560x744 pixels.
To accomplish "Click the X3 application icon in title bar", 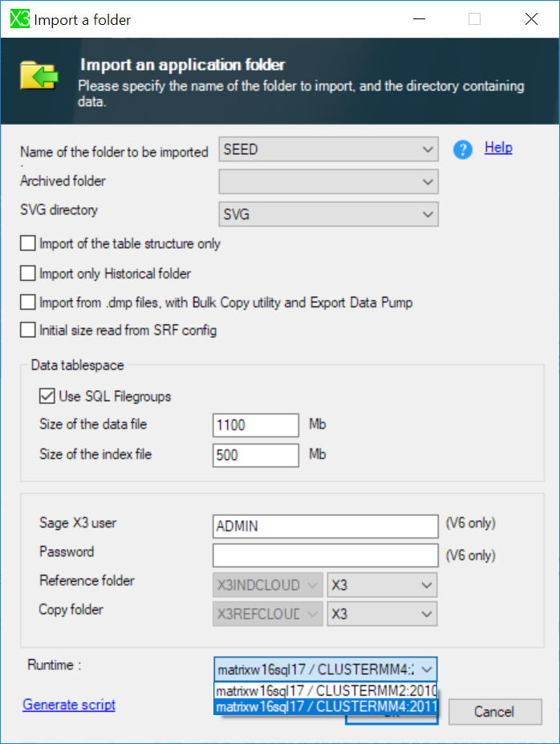I will tap(19, 19).
